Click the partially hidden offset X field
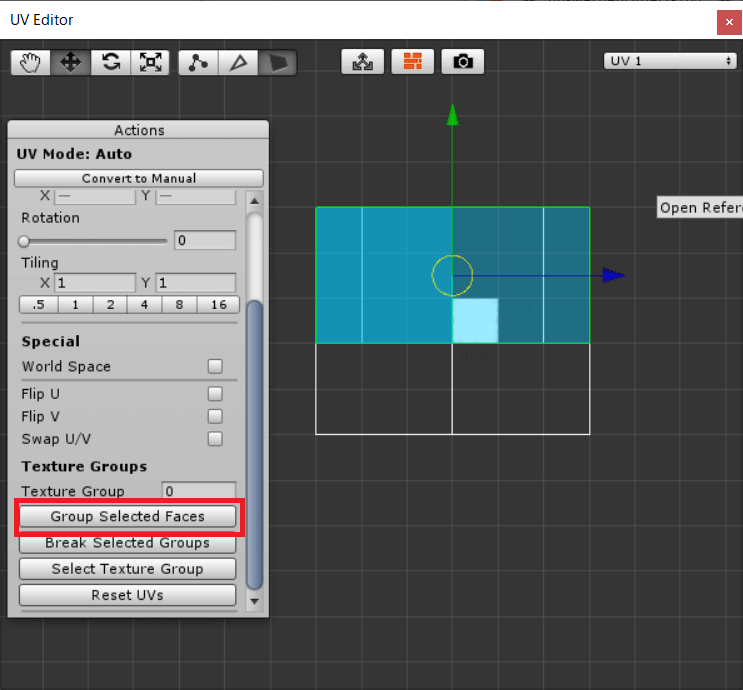Screen dimensions: 743x690 click(x=95, y=197)
